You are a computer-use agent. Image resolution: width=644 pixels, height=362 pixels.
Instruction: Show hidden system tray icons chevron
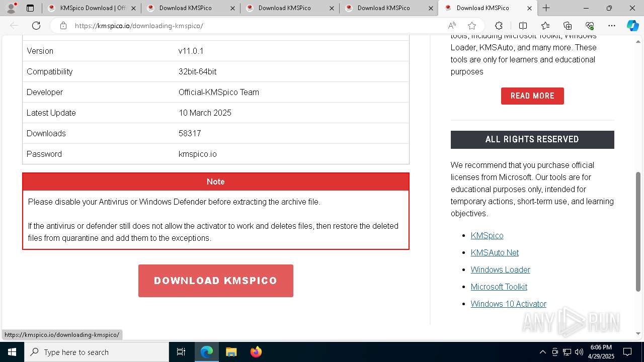click(542, 352)
